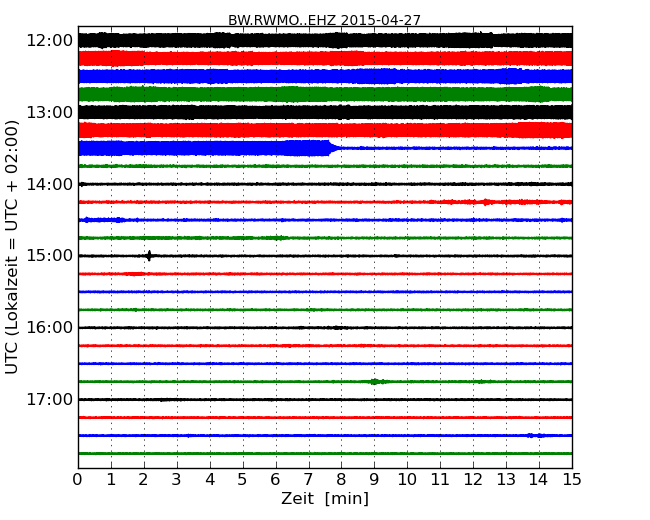Image resolution: width=650 pixels, height=520 pixels.
Task: Click the 17:00 time label
Action: click(50, 399)
